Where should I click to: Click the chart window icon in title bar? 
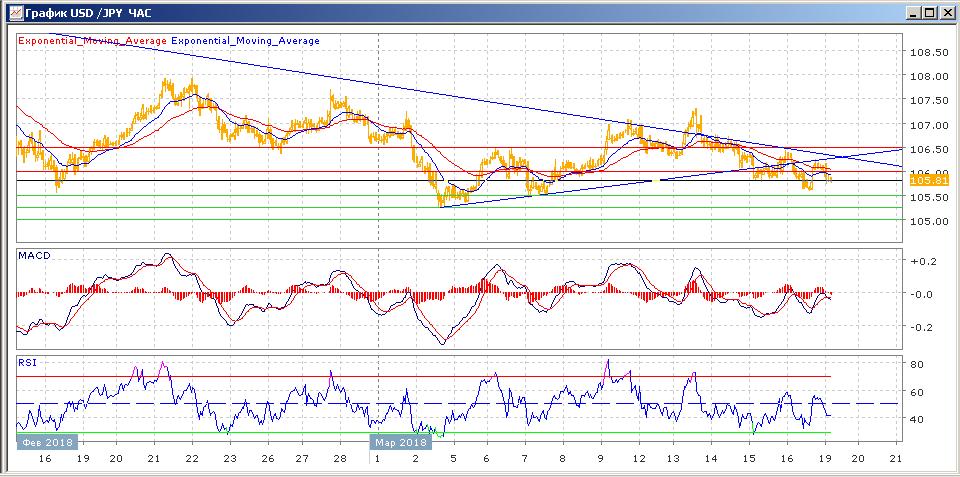pyautogui.click(x=11, y=12)
